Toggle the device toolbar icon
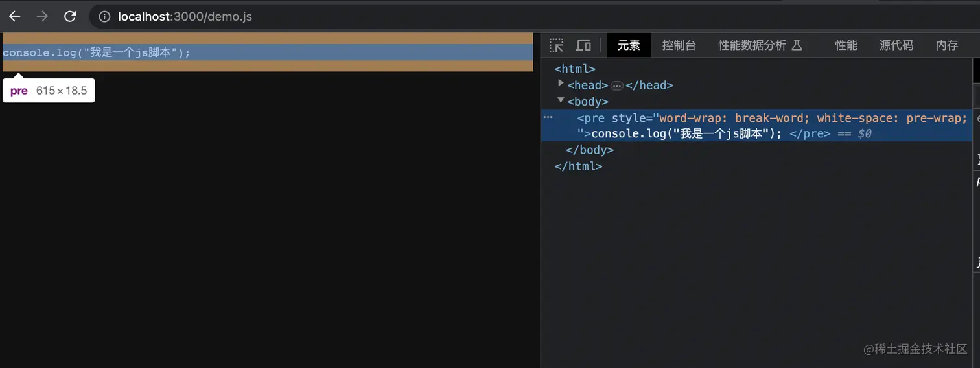The width and height of the screenshot is (980, 368). point(583,45)
